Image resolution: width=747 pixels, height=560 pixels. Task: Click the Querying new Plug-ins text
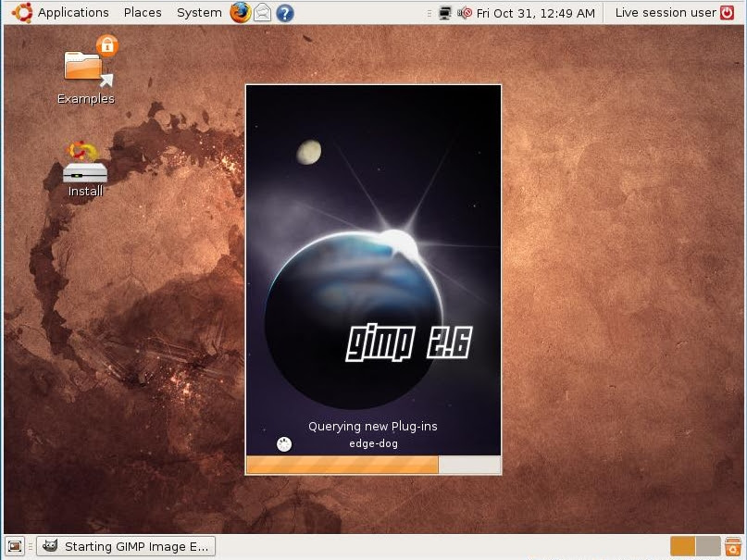pos(372,426)
